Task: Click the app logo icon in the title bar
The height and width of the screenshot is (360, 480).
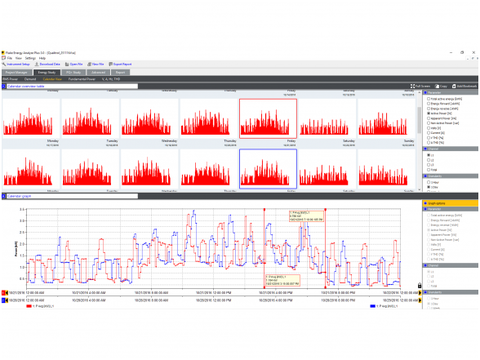Action: (x=3, y=53)
